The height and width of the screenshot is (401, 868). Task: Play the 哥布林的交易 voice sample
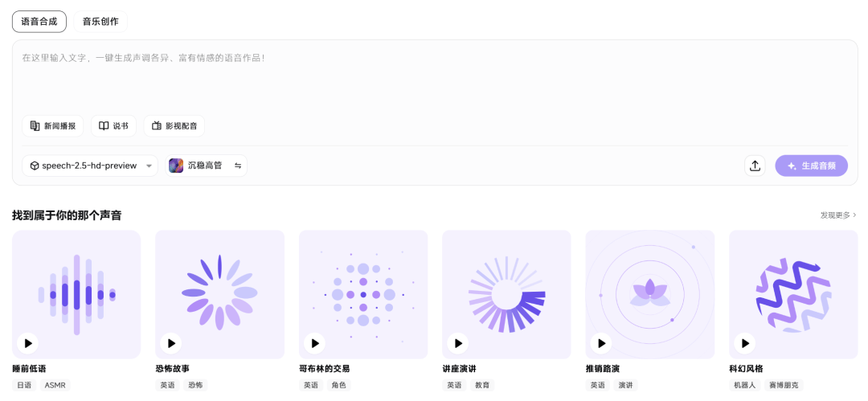click(x=315, y=343)
